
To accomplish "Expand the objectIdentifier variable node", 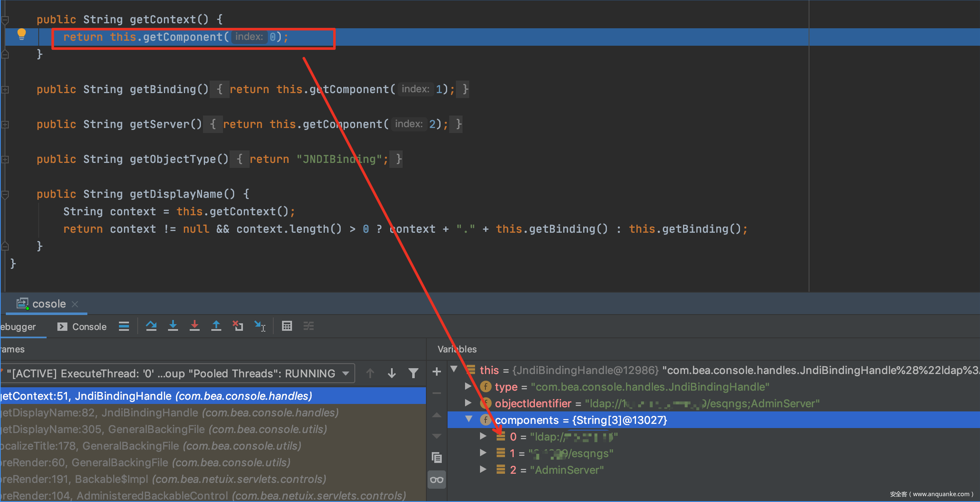I will (468, 403).
